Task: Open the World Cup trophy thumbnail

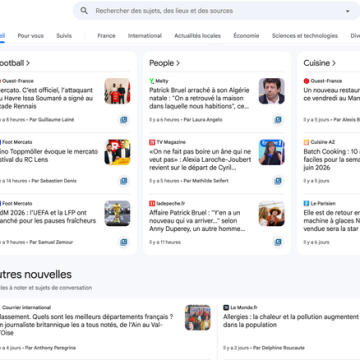Action: [x=117, y=213]
